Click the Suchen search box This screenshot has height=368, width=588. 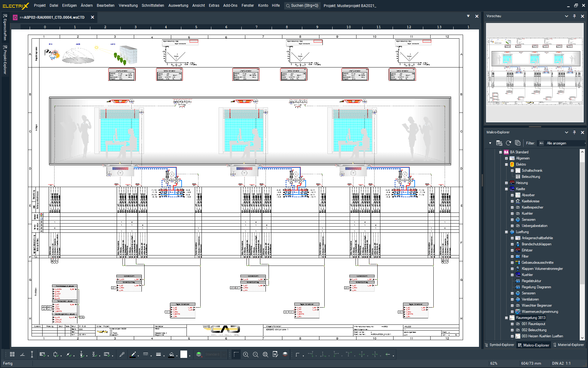click(x=302, y=6)
